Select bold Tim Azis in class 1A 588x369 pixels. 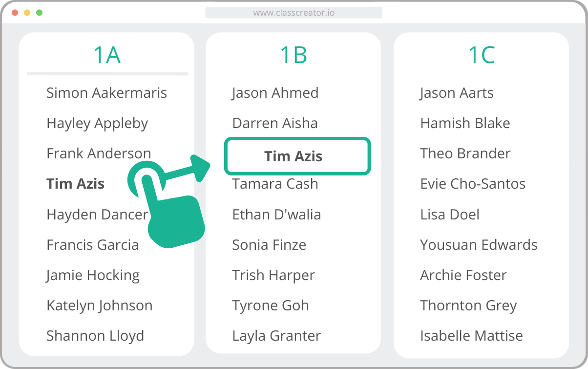coord(76,184)
